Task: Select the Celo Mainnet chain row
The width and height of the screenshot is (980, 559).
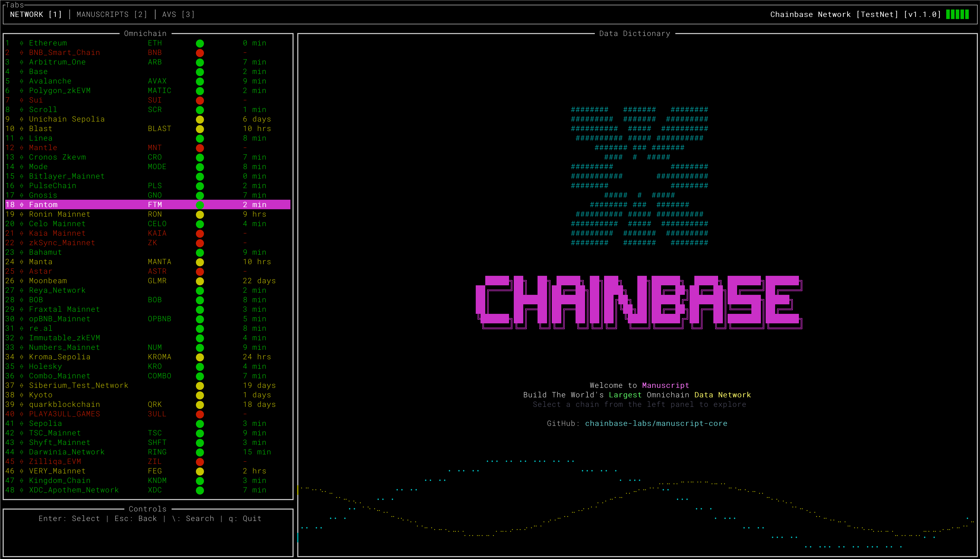Action: [x=148, y=224]
